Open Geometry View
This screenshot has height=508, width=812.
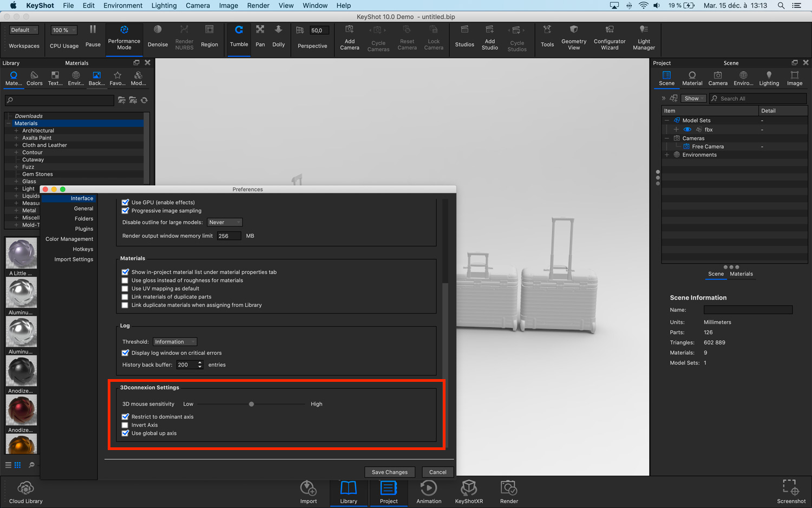point(574,37)
